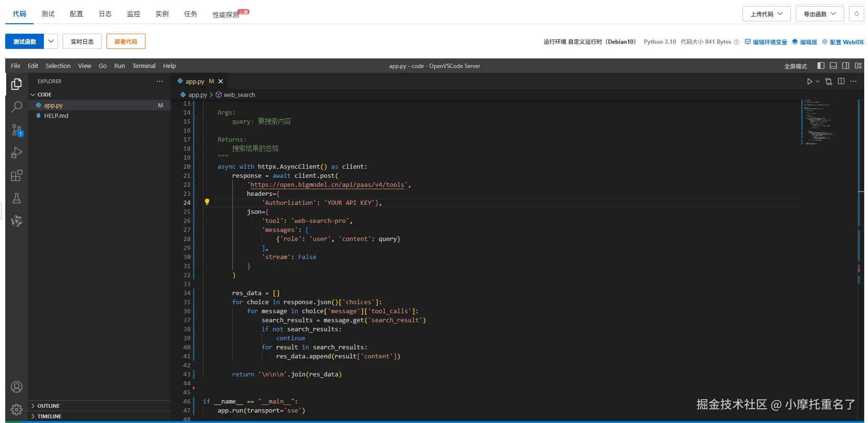Switch to the 测试 tab
Image resolution: width=868 pixels, height=423 pixels.
click(x=48, y=14)
